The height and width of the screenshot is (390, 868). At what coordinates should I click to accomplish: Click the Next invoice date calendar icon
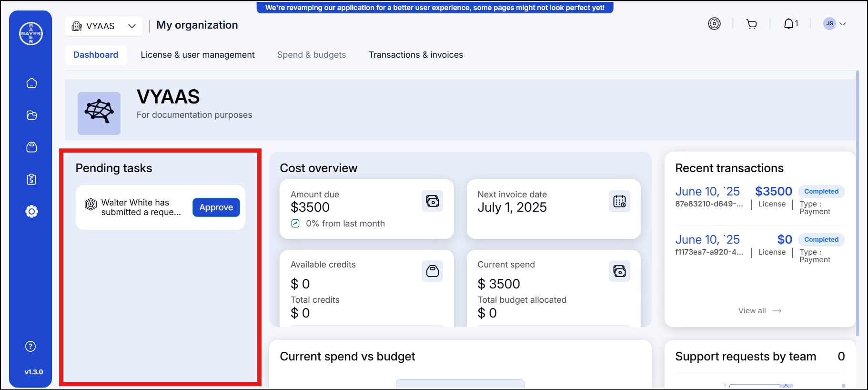click(x=619, y=201)
